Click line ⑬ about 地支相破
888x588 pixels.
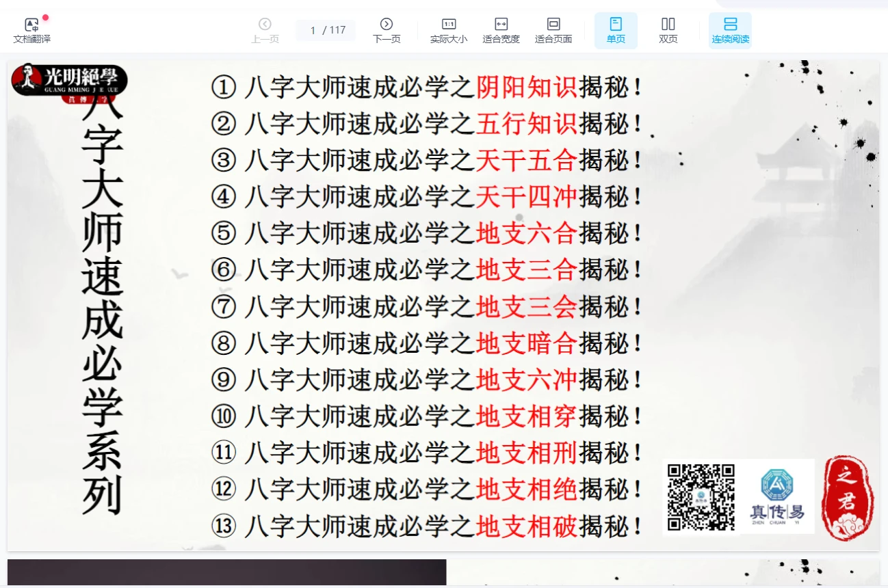pyautogui.click(x=427, y=526)
